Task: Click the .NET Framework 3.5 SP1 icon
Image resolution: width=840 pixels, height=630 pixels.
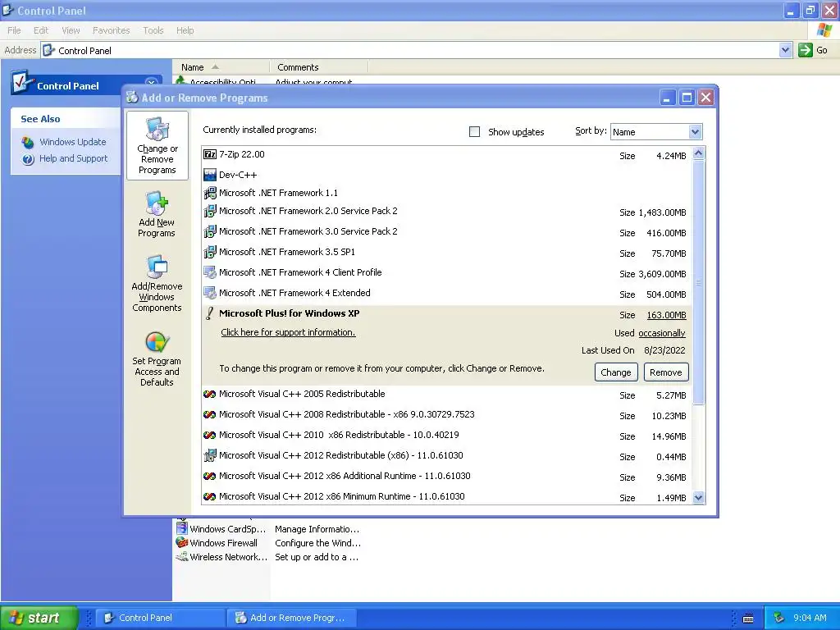Action: pos(209,252)
